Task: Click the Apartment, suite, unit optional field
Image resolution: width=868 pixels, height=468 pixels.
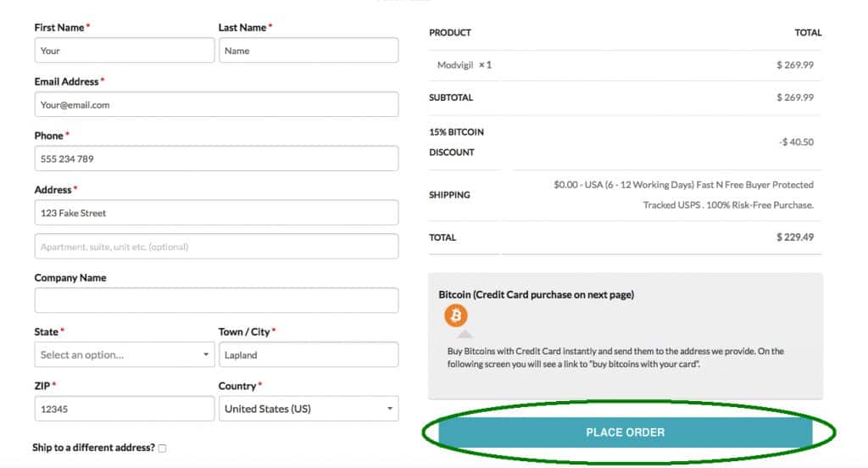Action: pos(216,247)
